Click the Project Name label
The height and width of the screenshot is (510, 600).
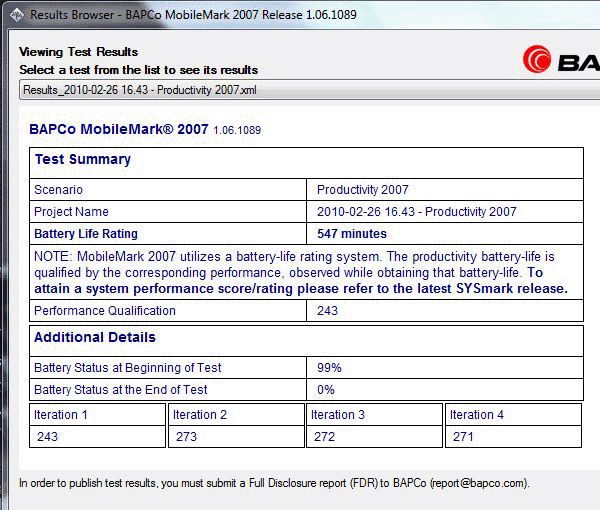point(71,212)
